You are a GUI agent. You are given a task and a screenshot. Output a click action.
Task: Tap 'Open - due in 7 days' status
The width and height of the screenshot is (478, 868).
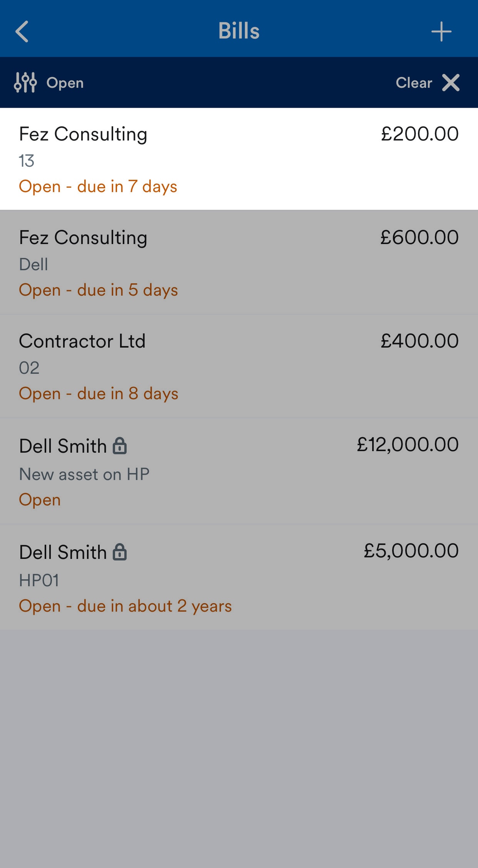(x=98, y=187)
